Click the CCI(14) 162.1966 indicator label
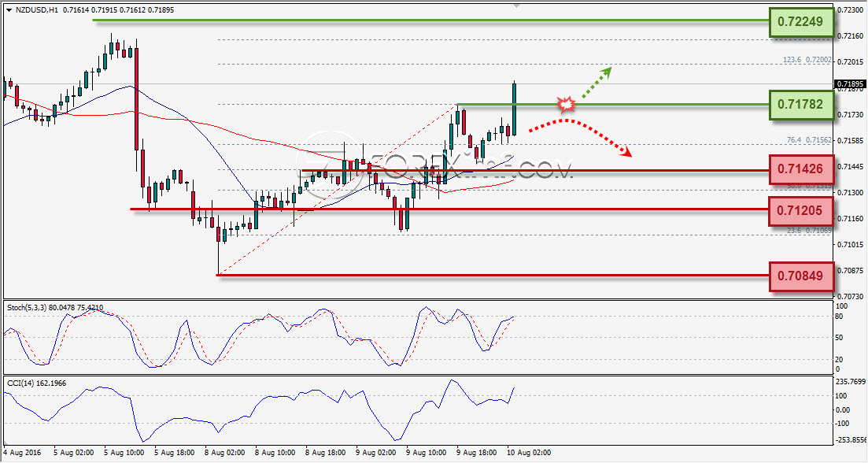The width and height of the screenshot is (868, 463). pos(36,383)
